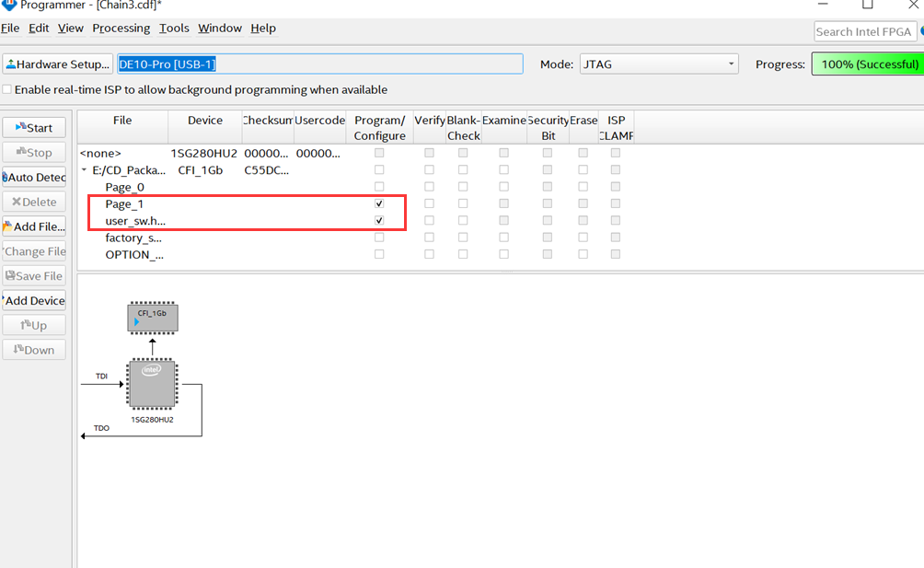
Task: Open the View menu
Action: pyautogui.click(x=71, y=29)
